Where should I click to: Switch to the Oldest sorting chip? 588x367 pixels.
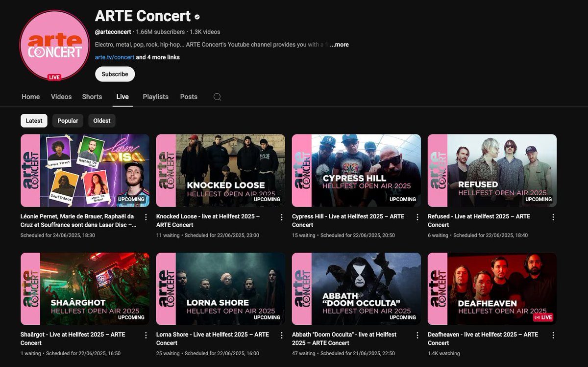pos(101,120)
